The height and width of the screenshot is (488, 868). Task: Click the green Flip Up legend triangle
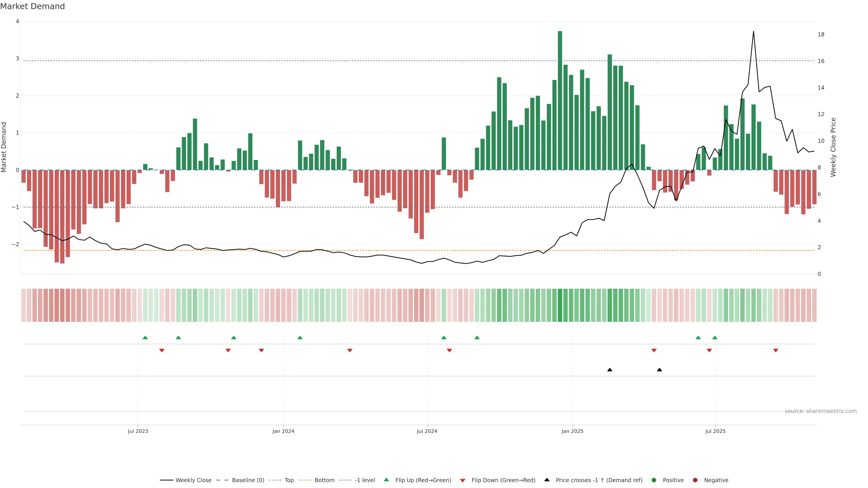[x=386, y=480]
